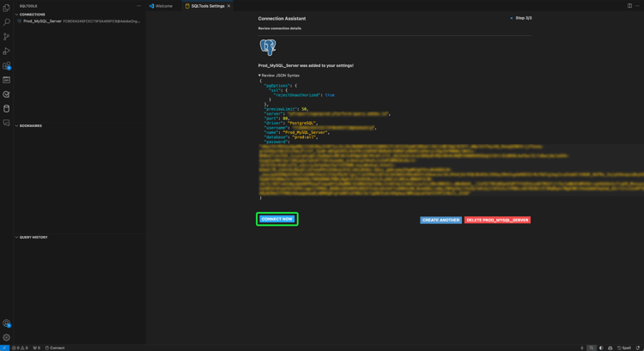Click the Connect Now button
Viewport: 644px width, 351px height.
[277, 219]
